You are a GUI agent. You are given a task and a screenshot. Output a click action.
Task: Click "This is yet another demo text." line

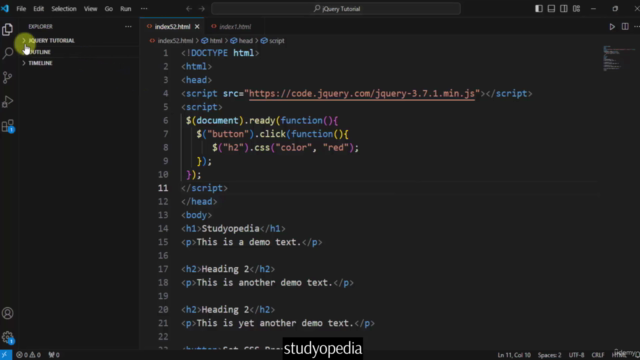278,323
